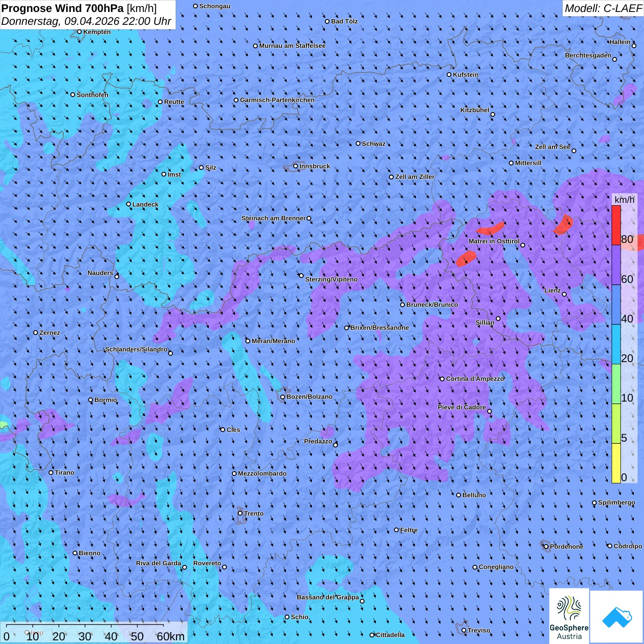Click the Hallein location marker
Viewport: 644px width, 644px height.
pos(634,46)
